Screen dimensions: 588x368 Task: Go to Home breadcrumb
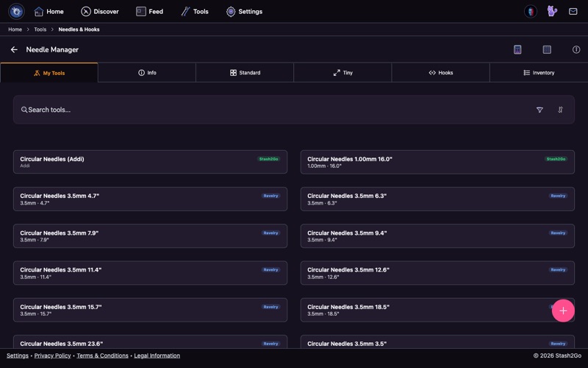tap(15, 29)
